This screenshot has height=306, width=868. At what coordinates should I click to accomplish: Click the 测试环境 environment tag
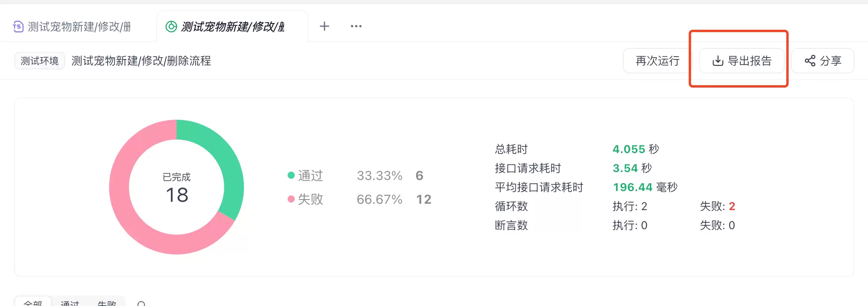40,61
